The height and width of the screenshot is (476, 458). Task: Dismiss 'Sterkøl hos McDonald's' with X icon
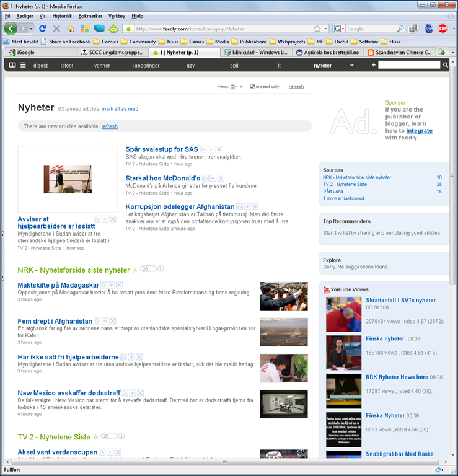coord(221,178)
